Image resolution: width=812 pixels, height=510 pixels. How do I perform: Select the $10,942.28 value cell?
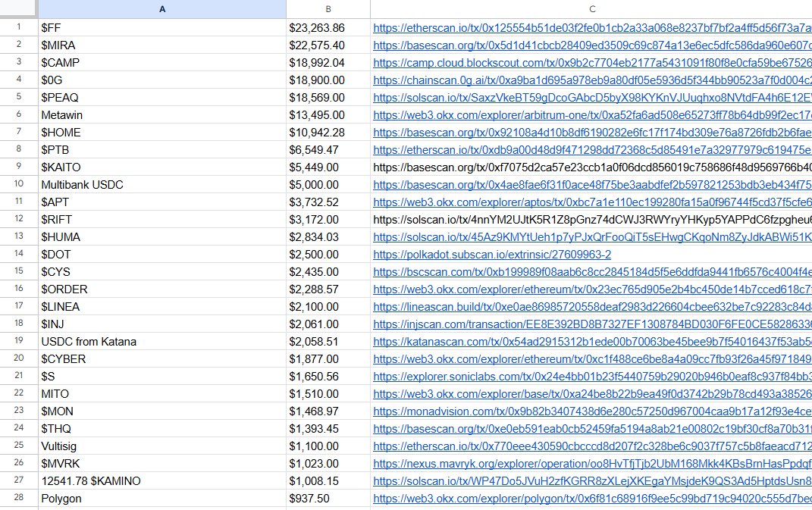(328, 133)
